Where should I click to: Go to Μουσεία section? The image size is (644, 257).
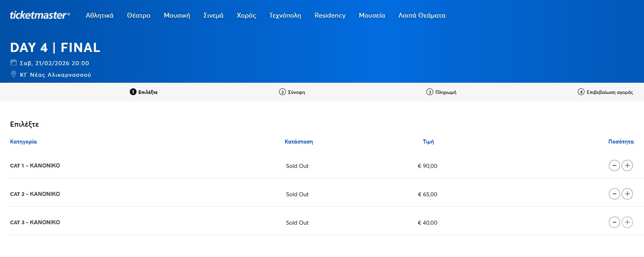(x=372, y=16)
